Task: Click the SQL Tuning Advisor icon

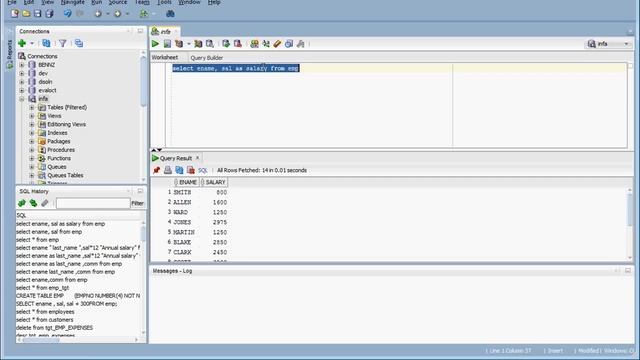Action: 210,44
